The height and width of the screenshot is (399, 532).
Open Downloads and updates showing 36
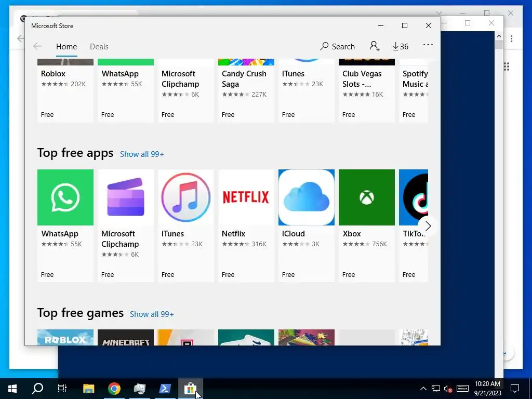tap(401, 46)
